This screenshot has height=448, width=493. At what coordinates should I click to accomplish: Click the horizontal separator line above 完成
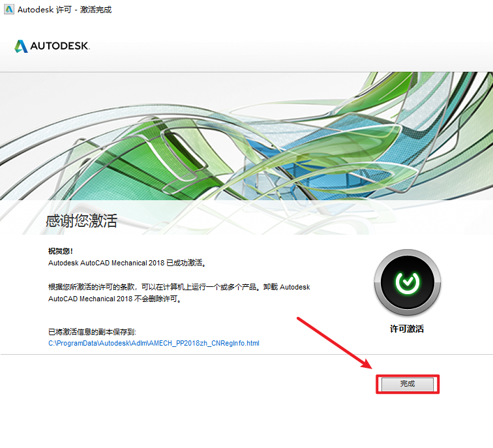pyautogui.click(x=196, y=355)
